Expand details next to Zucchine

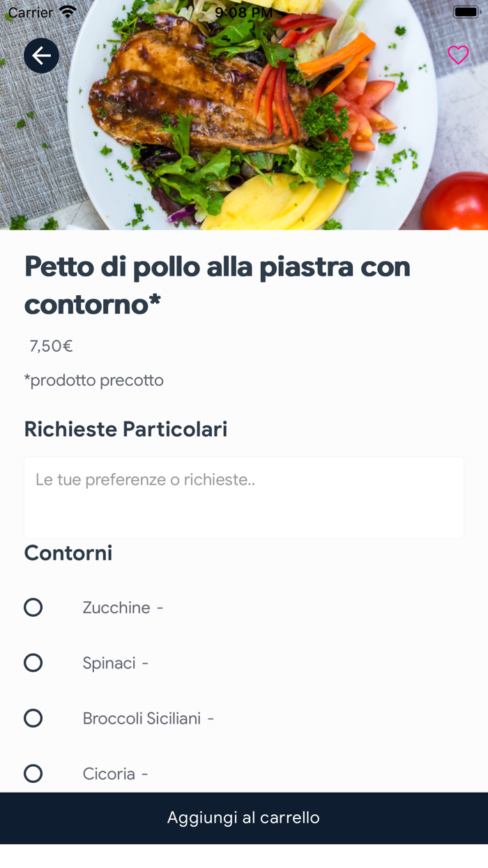pos(161,607)
